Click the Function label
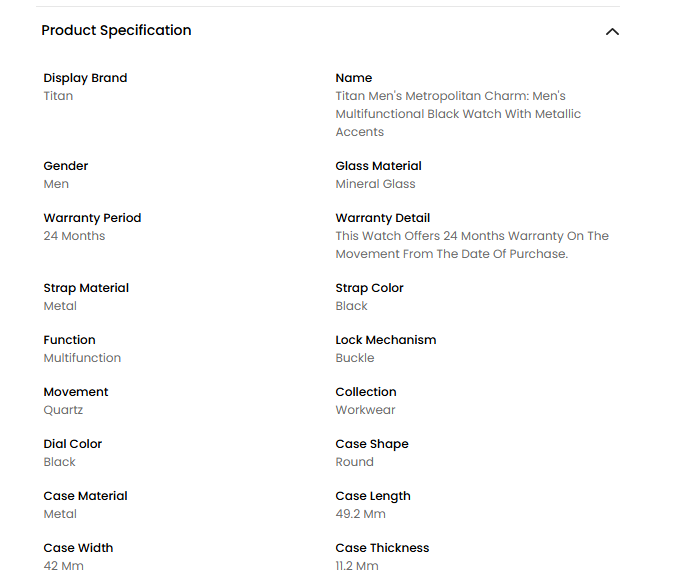Viewport: 683px width, 587px height. [x=70, y=340]
